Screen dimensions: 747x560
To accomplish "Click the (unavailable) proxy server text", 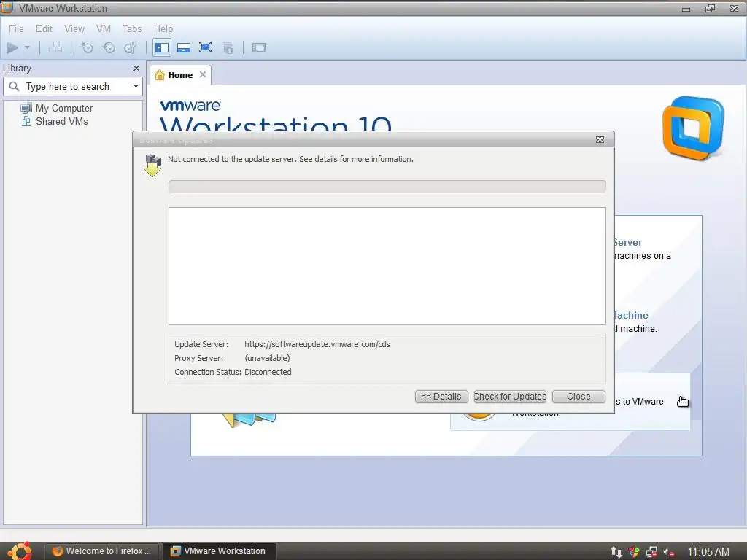I will click(267, 358).
